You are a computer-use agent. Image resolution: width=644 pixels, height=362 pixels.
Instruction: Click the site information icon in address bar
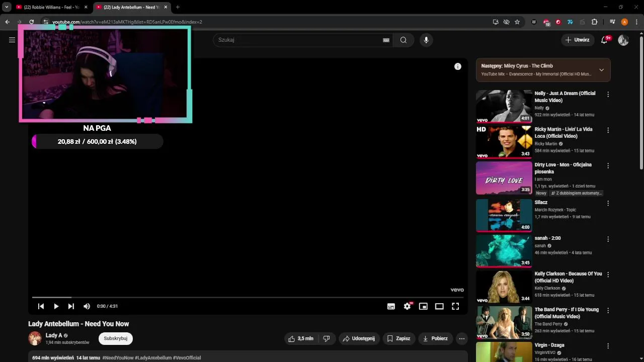point(46,22)
